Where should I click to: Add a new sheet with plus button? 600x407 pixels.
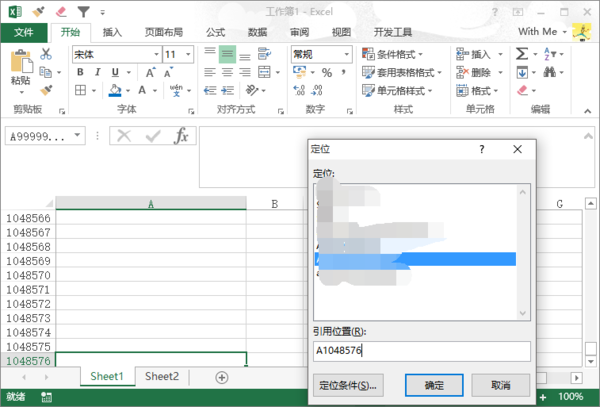222,378
